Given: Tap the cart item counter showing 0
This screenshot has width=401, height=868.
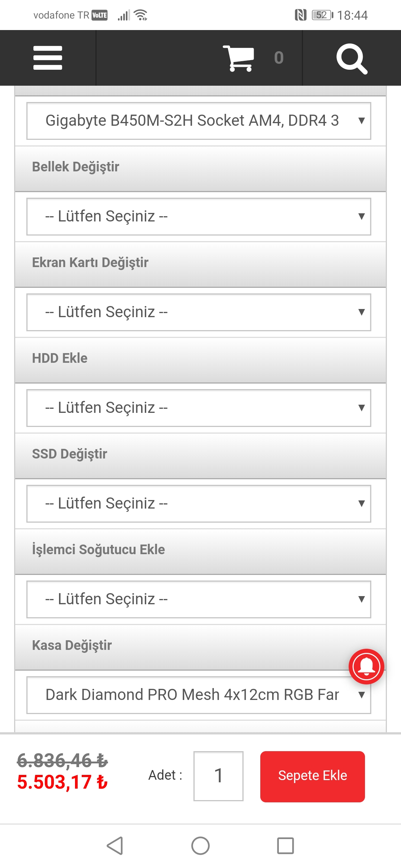Looking at the screenshot, I should [278, 57].
